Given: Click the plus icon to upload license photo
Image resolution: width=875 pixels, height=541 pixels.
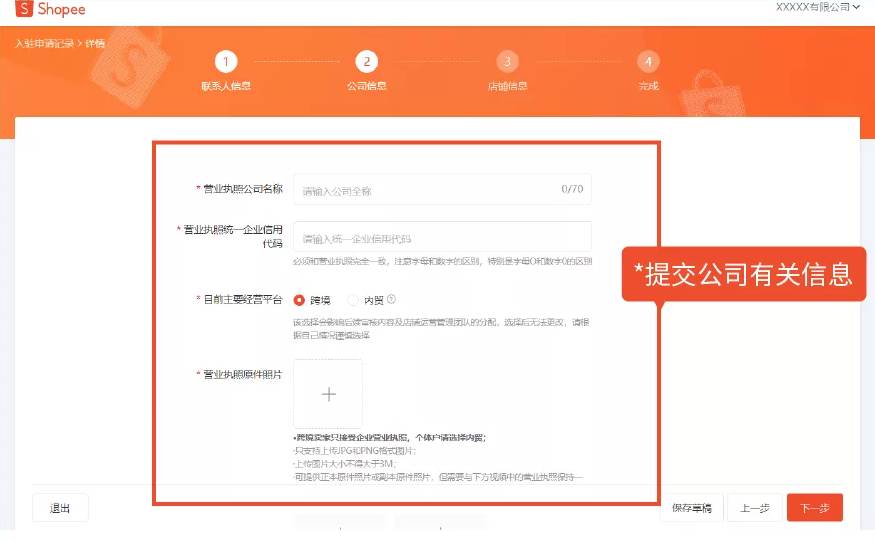Looking at the screenshot, I should (328, 394).
